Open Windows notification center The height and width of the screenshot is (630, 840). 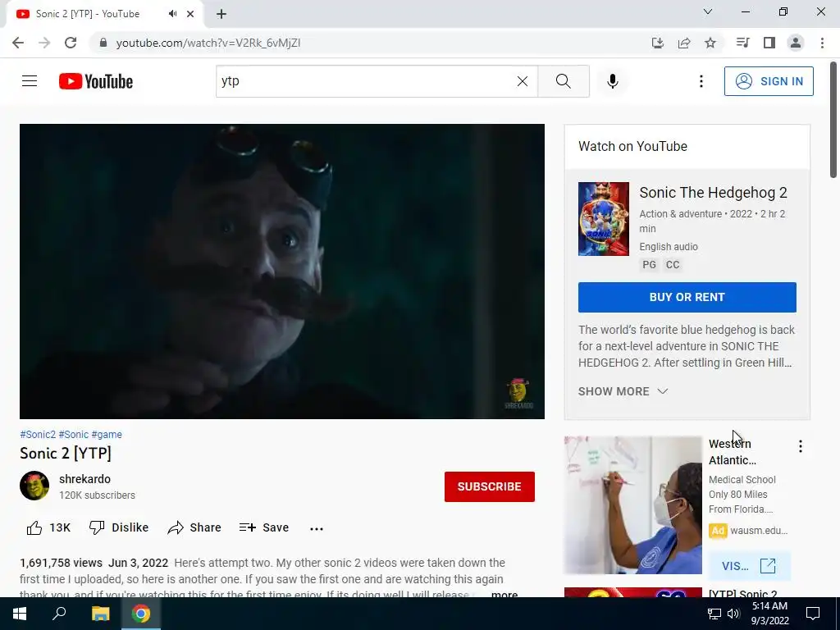coord(813,614)
